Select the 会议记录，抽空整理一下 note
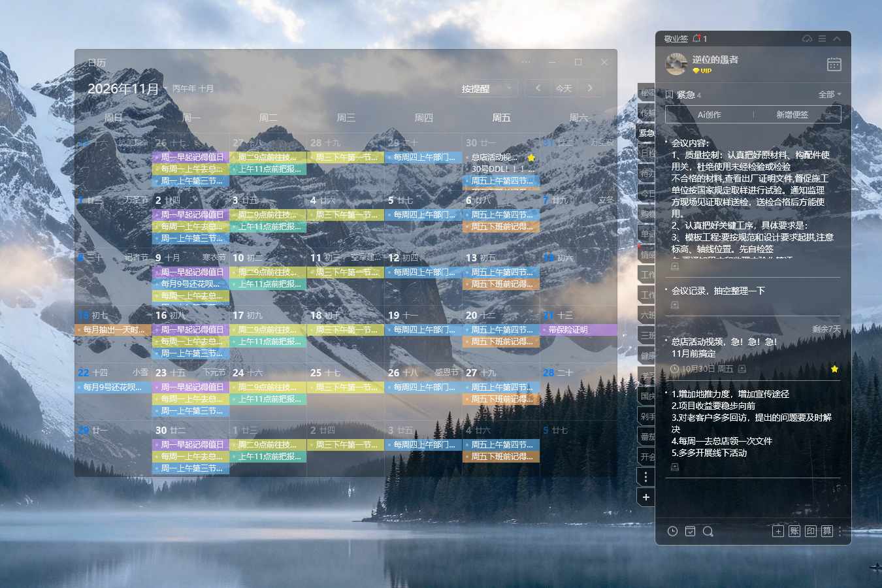Image resolution: width=882 pixels, height=588 pixels. pyautogui.click(x=718, y=291)
